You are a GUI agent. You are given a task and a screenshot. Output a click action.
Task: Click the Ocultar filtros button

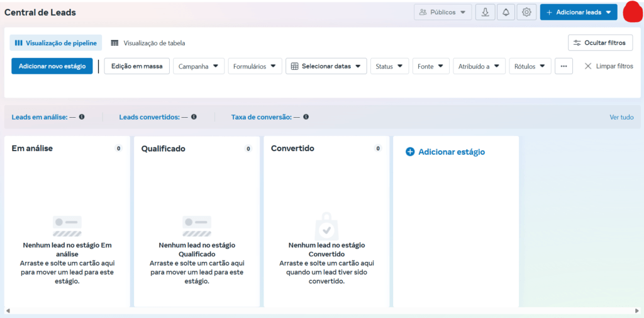600,43
